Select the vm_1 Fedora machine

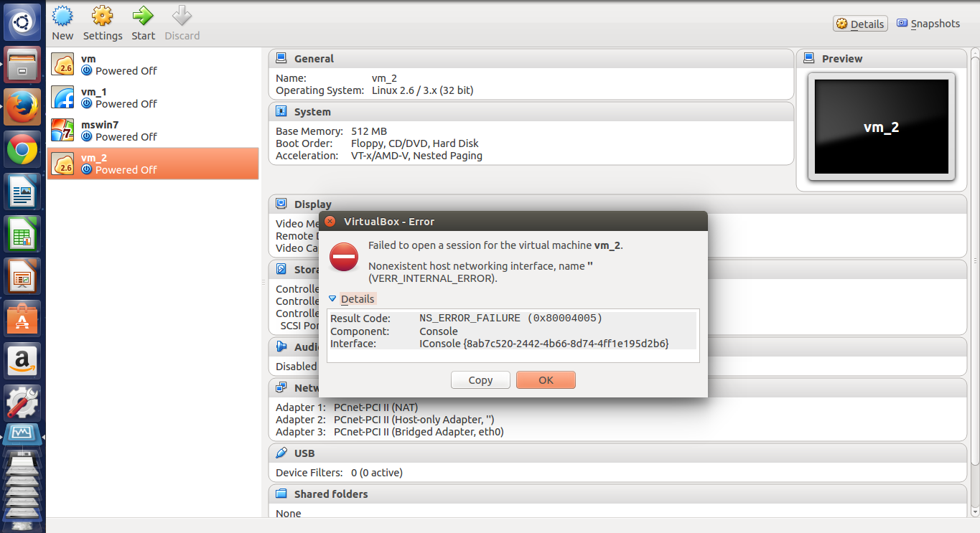(x=153, y=98)
